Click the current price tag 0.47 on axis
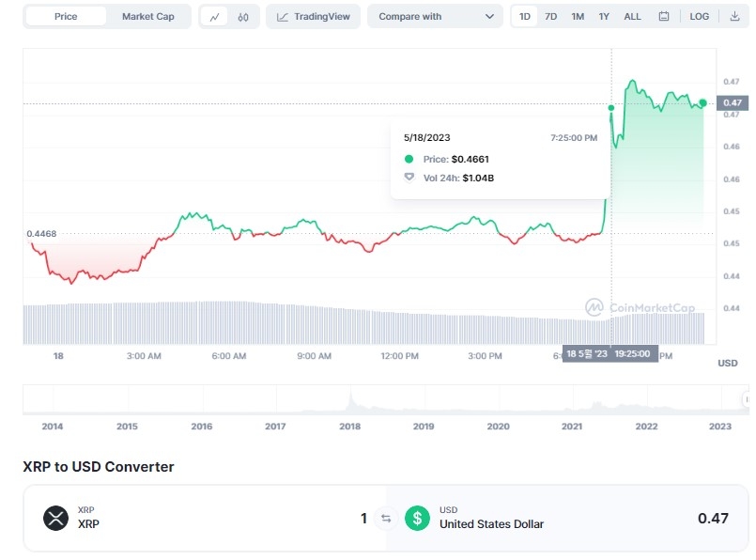756x560 pixels. click(733, 102)
